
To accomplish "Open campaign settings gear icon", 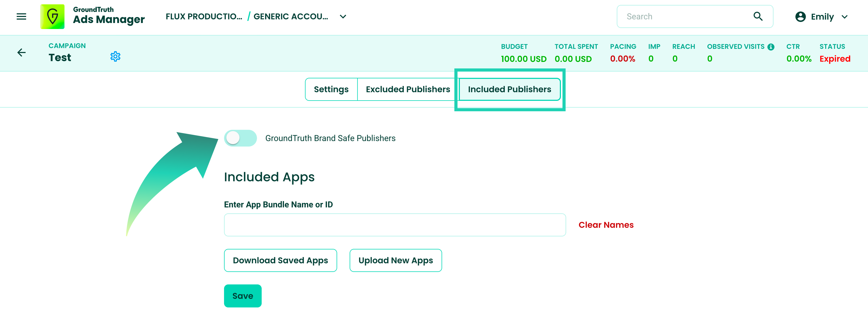I will [115, 56].
